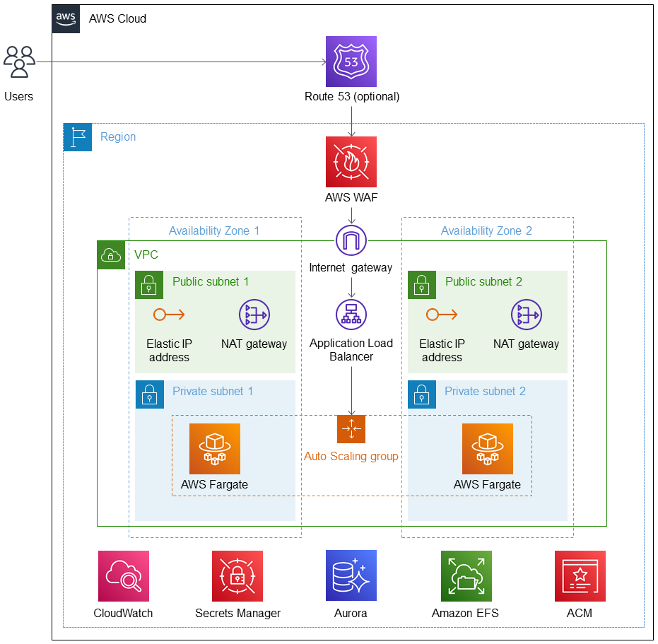
Task: Select the Amazon EFS icon
Action: tap(466, 576)
